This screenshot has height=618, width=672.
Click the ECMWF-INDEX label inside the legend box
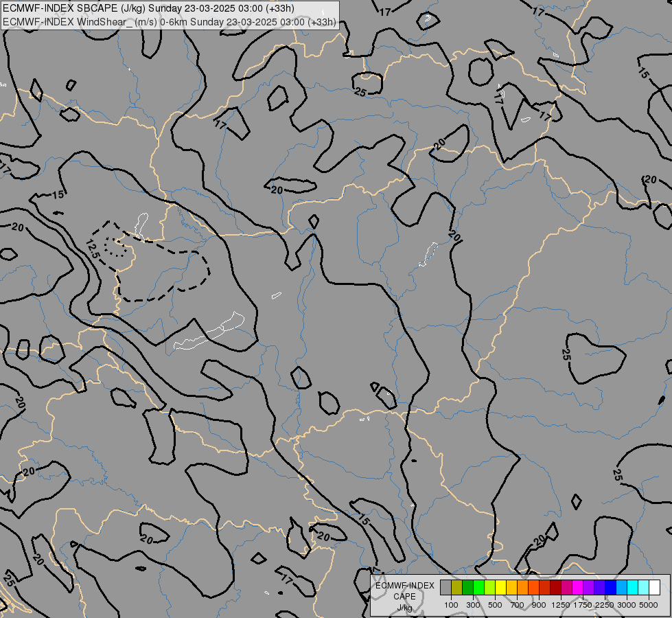coord(404,586)
